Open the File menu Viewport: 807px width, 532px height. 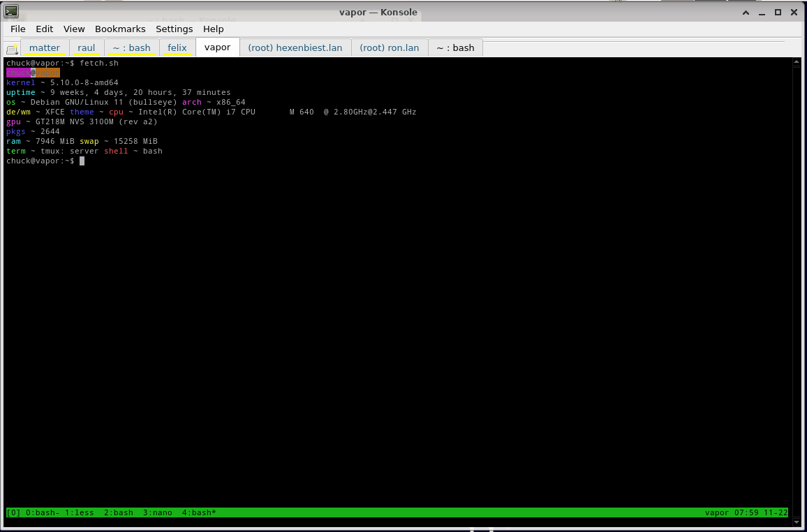coord(17,29)
